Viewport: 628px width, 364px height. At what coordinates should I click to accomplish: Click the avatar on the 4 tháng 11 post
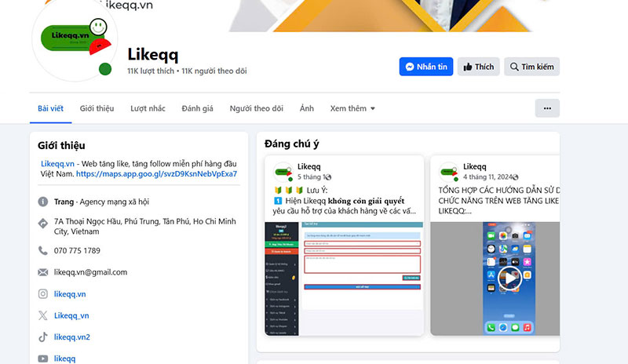tap(449, 172)
